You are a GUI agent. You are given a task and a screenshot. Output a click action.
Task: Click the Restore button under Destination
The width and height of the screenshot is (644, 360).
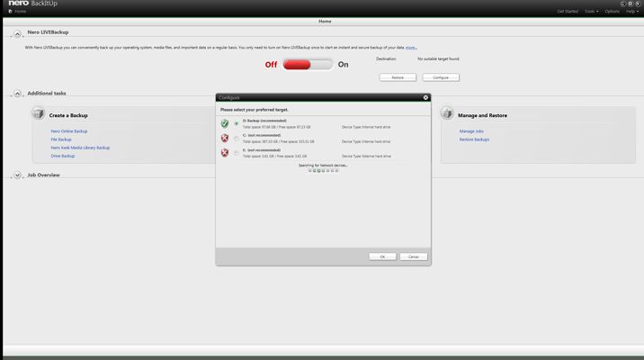pos(398,77)
